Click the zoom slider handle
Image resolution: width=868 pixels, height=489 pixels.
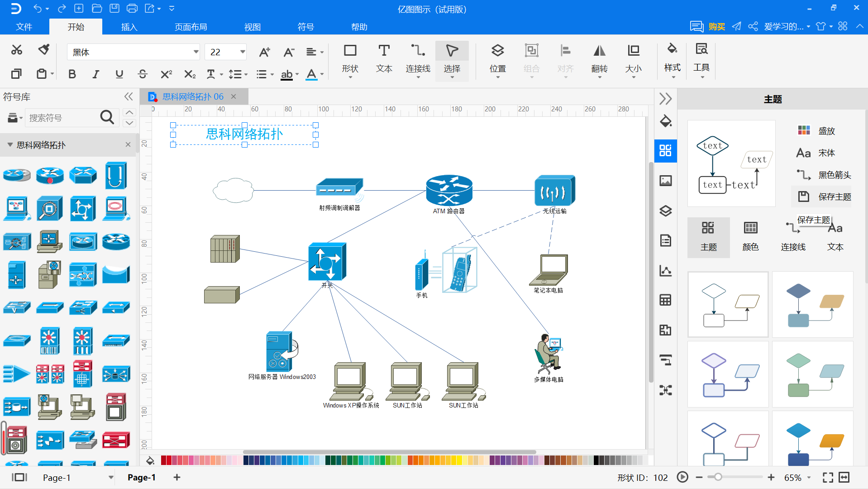tap(718, 477)
